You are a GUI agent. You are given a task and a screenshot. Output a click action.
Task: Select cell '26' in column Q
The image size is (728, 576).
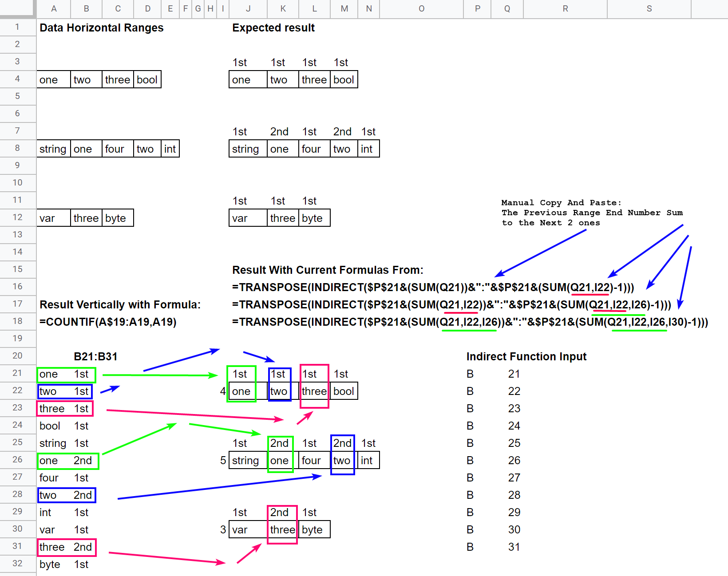click(x=507, y=461)
